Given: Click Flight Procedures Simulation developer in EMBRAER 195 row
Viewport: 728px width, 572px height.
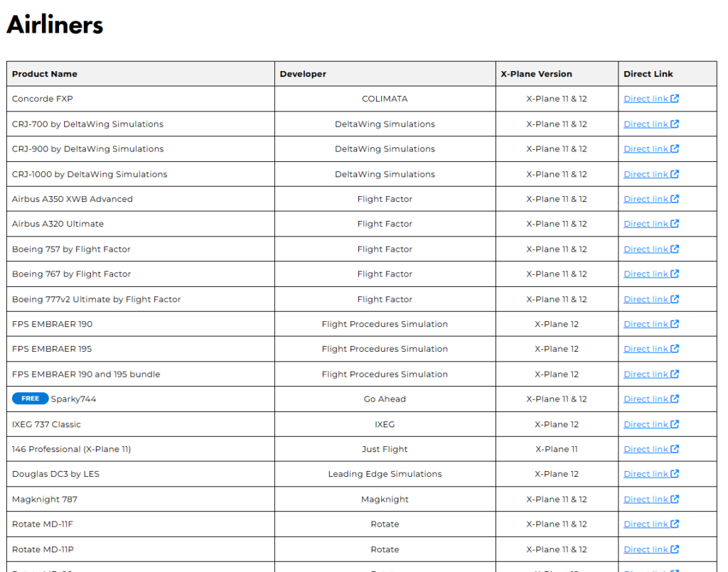Looking at the screenshot, I should pos(385,348).
